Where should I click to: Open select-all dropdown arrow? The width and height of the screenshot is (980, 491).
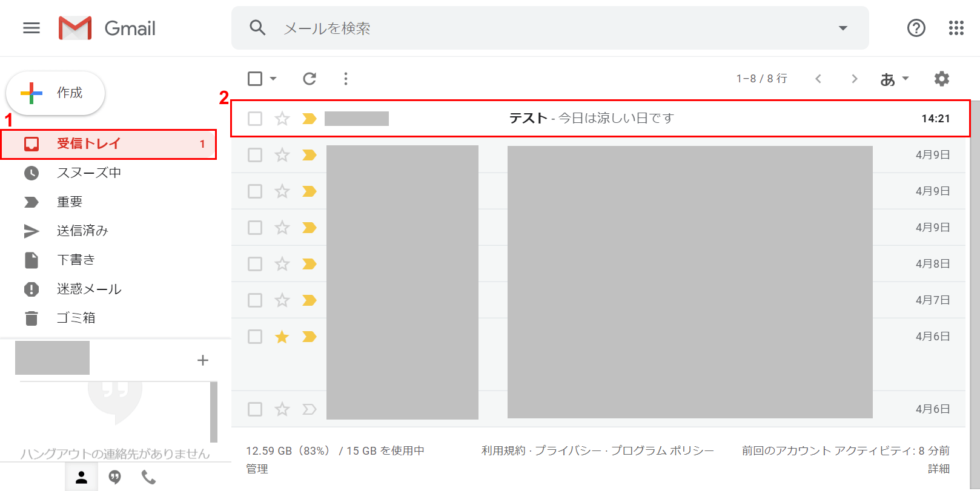pyautogui.click(x=273, y=79)
